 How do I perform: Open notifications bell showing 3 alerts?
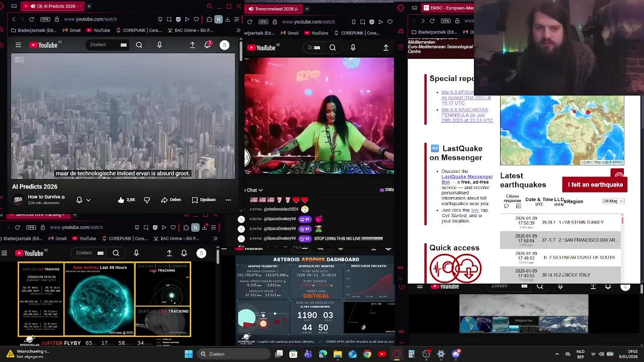207,45
